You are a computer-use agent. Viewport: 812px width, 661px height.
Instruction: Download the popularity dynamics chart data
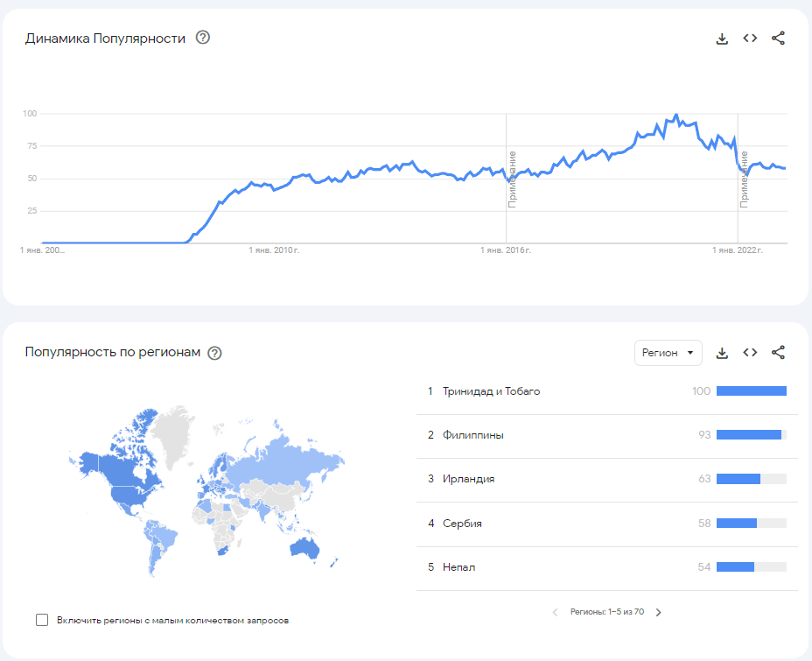[722, 39]
